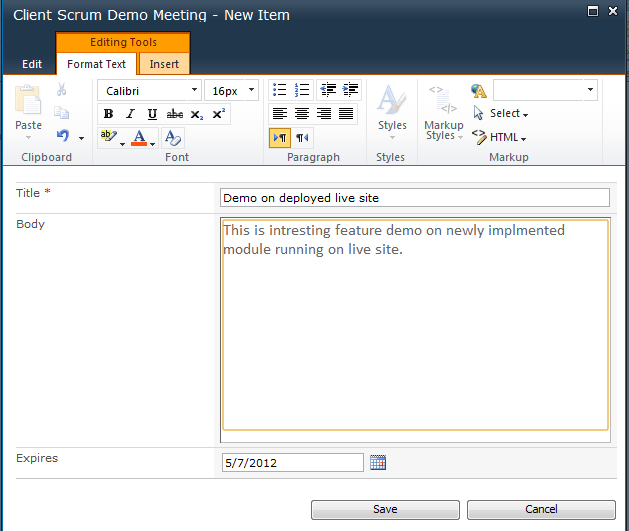
Task: Toggle left-to-right text direction
Action: tap(280, 138)
